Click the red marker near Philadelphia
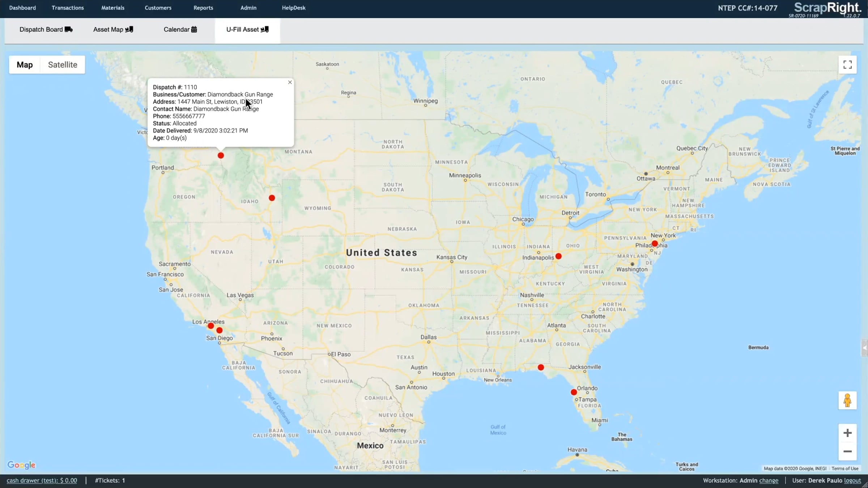The image size is (868, 488). [655, 244]
